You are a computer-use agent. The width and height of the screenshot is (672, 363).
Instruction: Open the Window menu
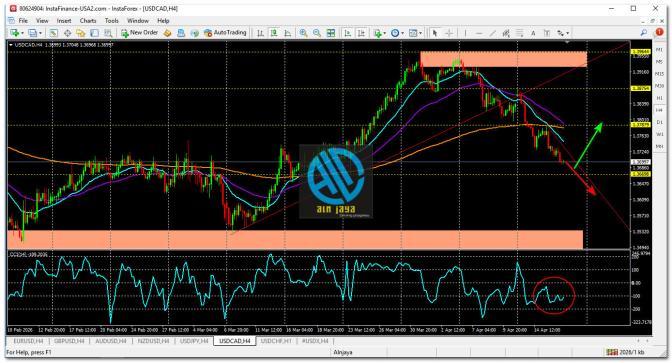tap(138, 21)
